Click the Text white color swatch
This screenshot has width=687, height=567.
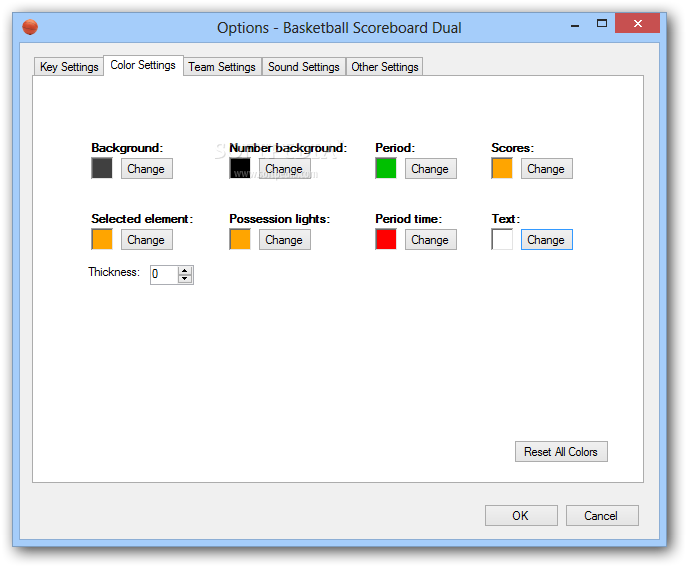coord(502,239)
